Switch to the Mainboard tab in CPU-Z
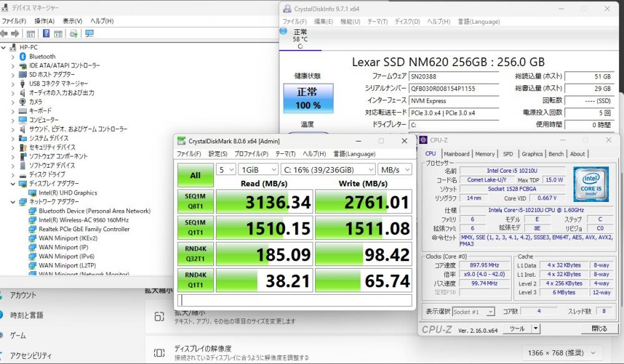624x364 pixels. point(457,154)
